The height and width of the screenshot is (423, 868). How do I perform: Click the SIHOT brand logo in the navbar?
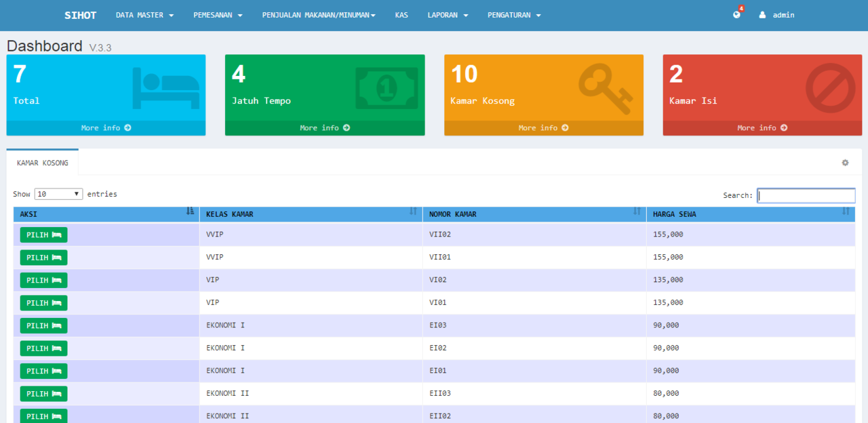click(x=80, y=14)
